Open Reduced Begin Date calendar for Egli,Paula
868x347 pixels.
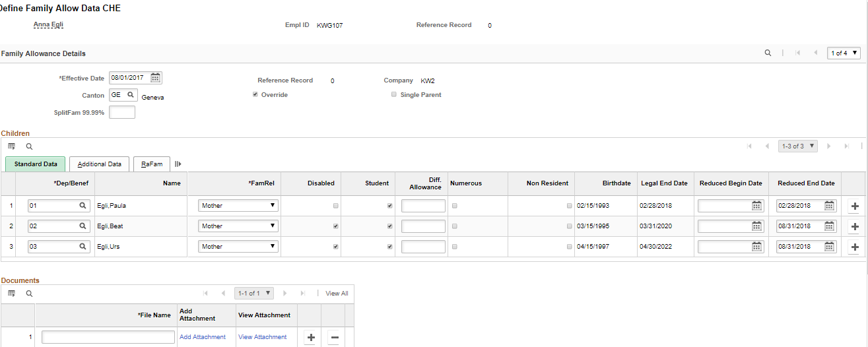(756, 206)
